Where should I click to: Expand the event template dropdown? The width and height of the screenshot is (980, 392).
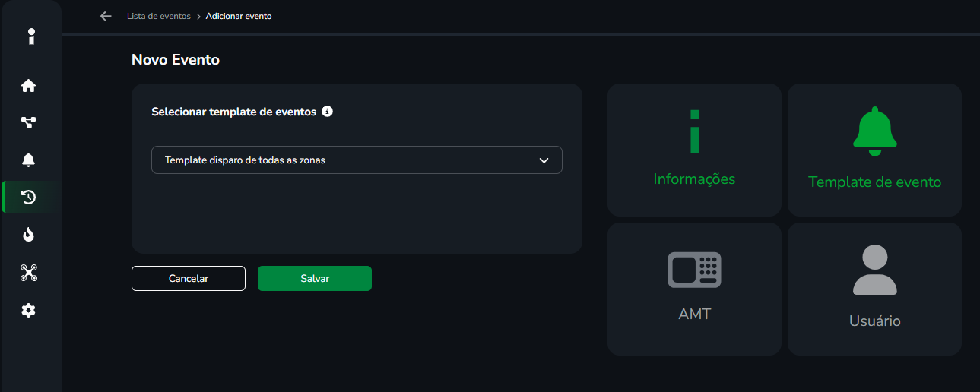pyautogui.click(x=357, y=160)
